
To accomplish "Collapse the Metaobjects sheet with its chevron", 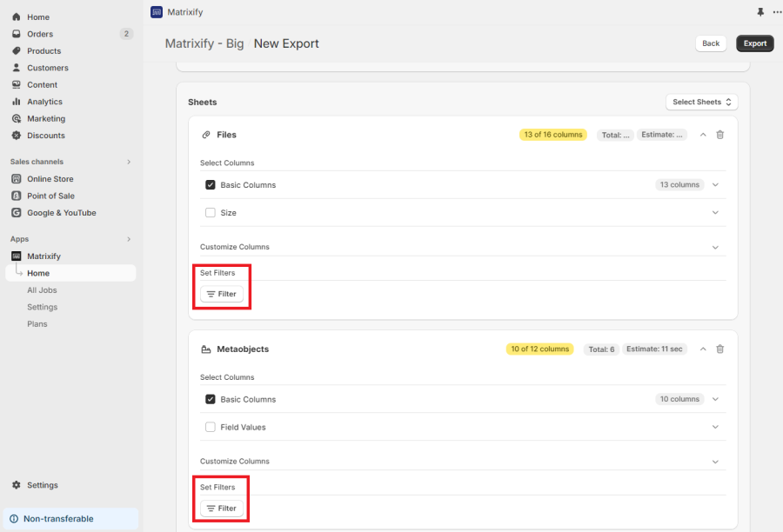I will [x=703, y=349].
